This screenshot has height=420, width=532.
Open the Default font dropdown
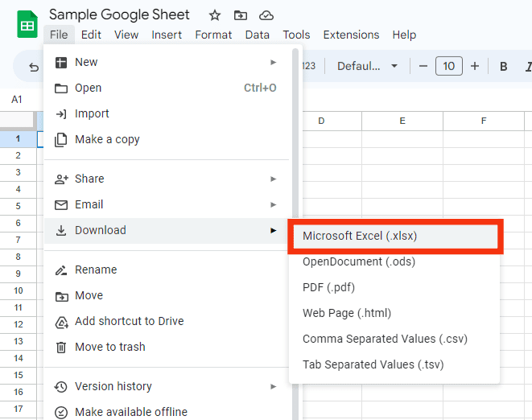point(367,66)
